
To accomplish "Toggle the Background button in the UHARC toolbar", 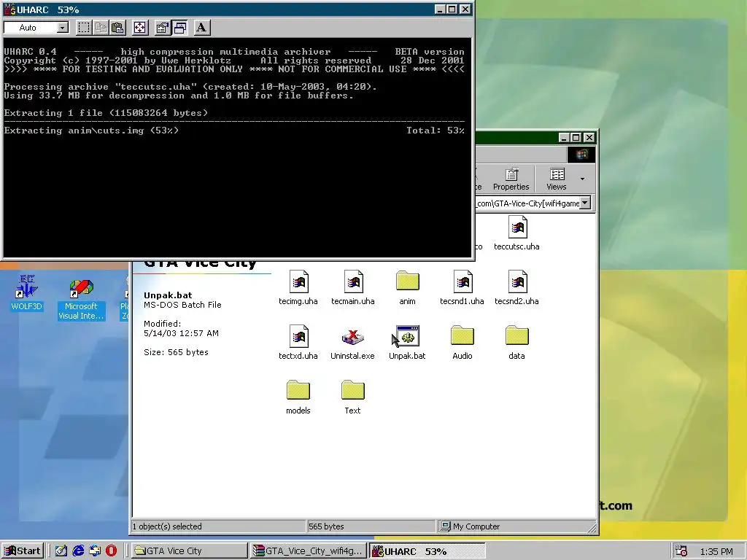I will pyautogui.click(x=179, y=28).
